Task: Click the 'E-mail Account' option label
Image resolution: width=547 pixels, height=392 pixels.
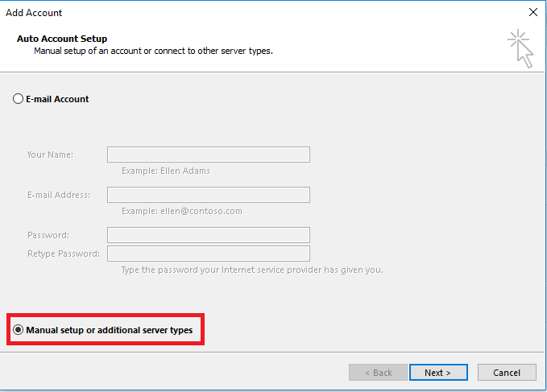Action: point(57,99)
